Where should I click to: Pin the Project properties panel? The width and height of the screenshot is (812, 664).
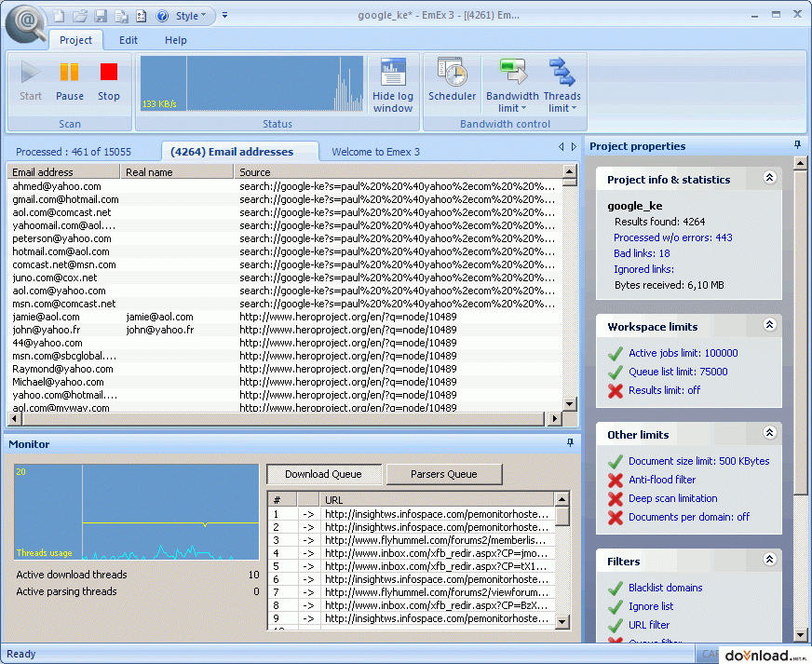(x=797, y=145)
